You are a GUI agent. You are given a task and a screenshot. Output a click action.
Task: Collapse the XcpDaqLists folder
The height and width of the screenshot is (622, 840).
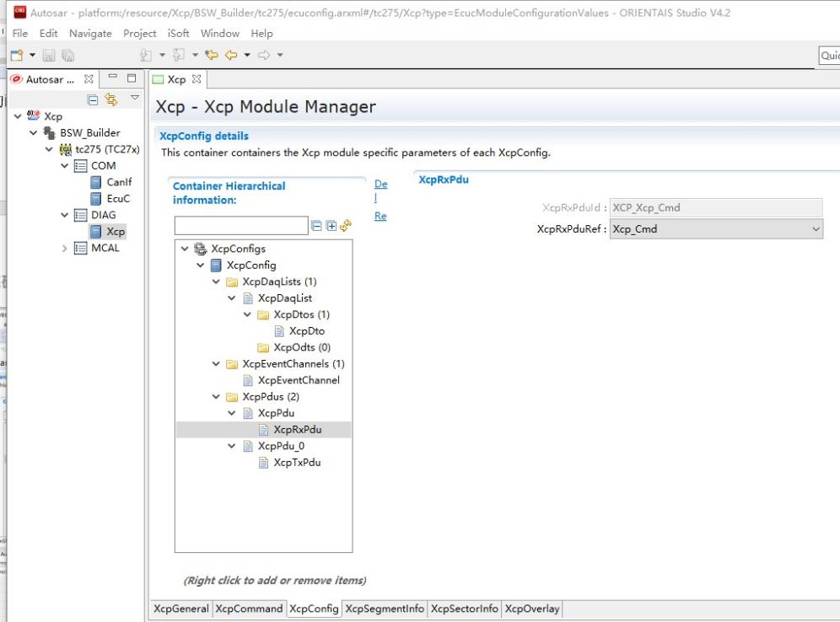pyautogui.click(x=217, y=282)
